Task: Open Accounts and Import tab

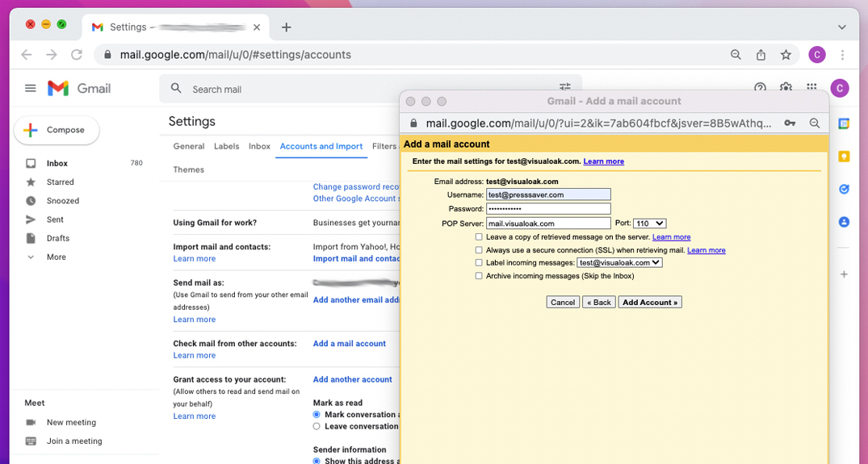Action: coord(321,146)
